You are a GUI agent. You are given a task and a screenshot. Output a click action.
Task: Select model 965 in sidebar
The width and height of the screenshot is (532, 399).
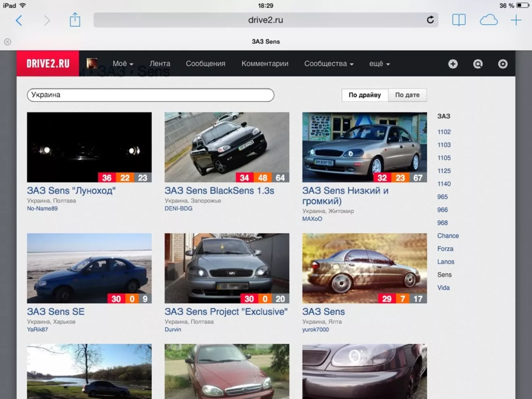(x=443, y=197)
